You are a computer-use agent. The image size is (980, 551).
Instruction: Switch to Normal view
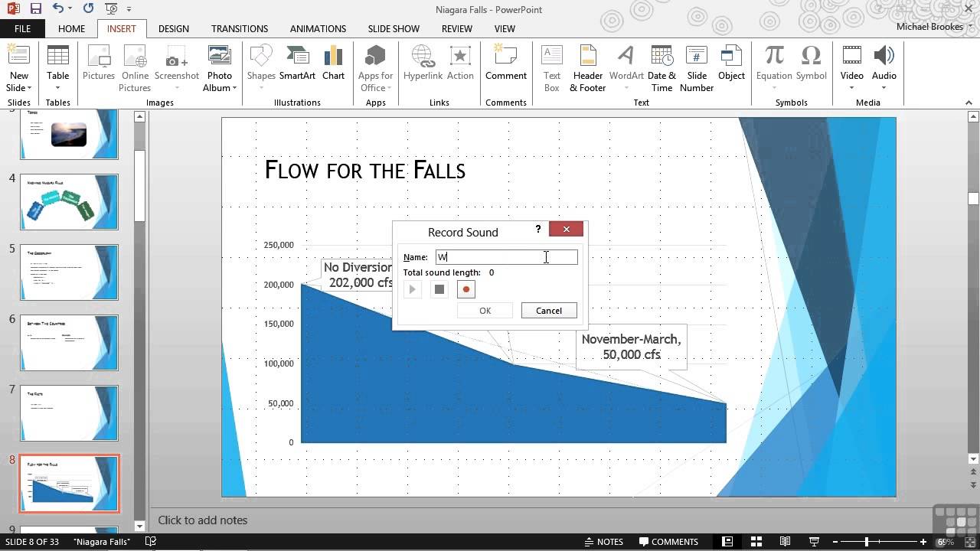[727, 541]
